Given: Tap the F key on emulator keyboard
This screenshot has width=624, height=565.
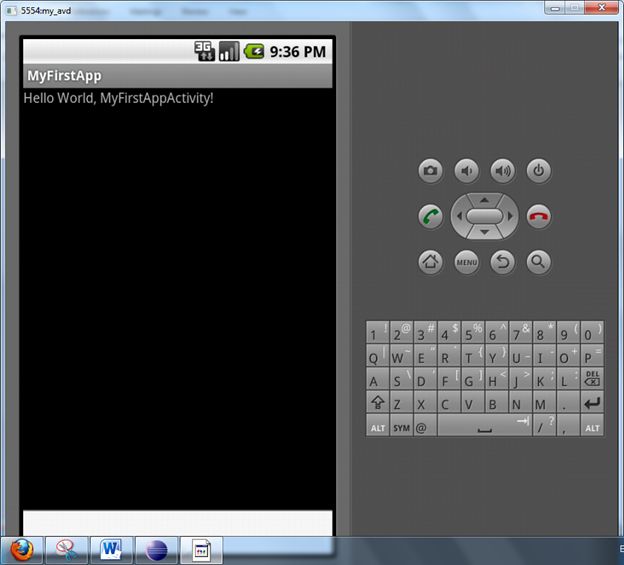Looking at the screenshot, I should (449, 379).
